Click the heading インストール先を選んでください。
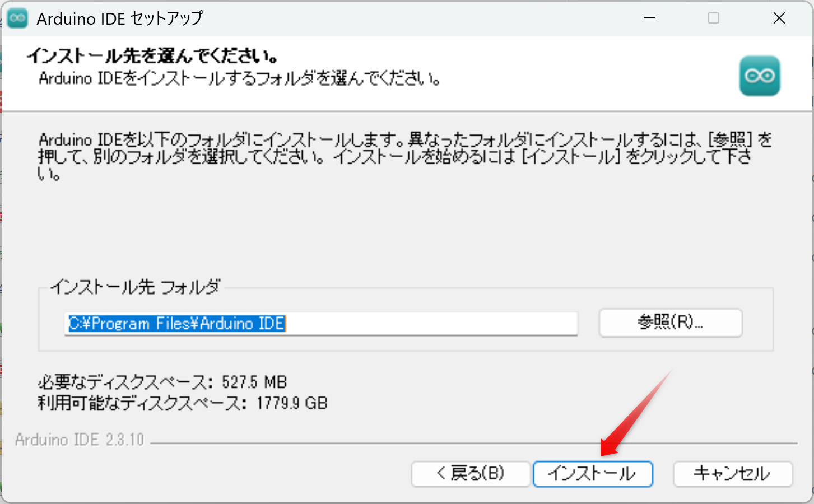The height and width of the screenshot is (504, 814). coord(152,55)
